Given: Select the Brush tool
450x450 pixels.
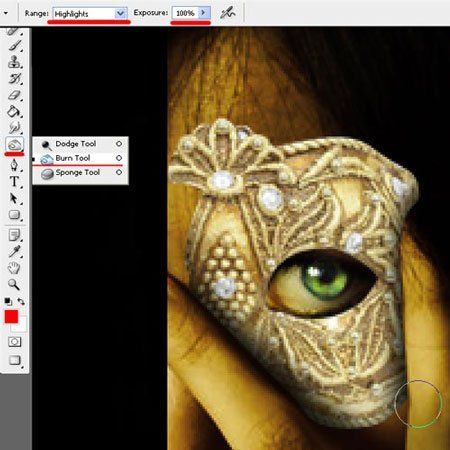Looking at the screenshot, I should point(14,45).
